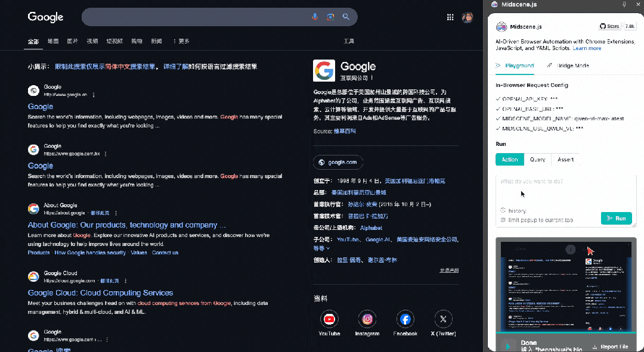The width and height of the screenshot is (644, 352).
Task: Open the Google apps grid icon
Action: point(450,17)
